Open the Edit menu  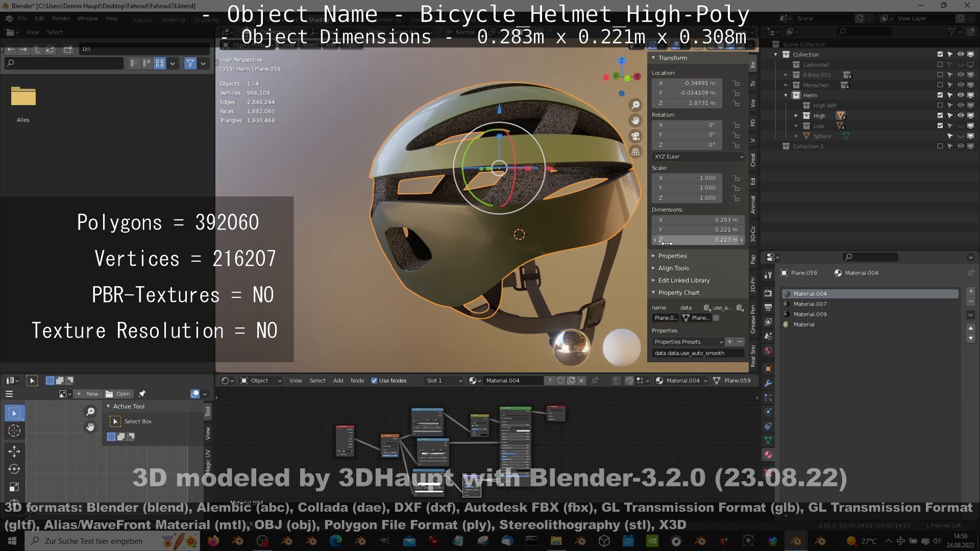click(39, 18)
